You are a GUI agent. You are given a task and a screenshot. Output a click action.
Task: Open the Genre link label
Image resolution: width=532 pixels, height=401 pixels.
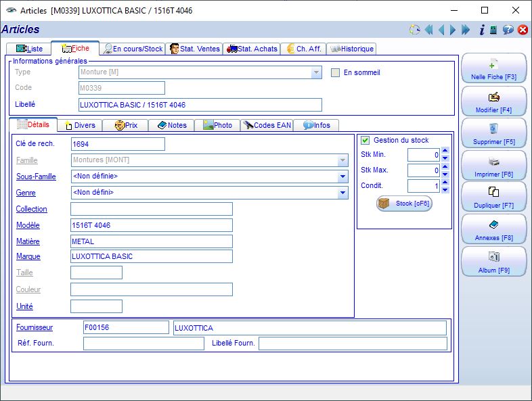26,193
